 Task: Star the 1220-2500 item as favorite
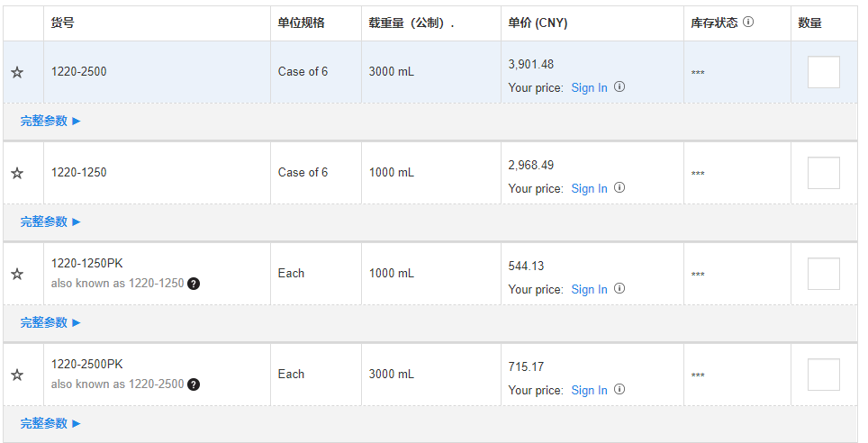tap(17, 72)
